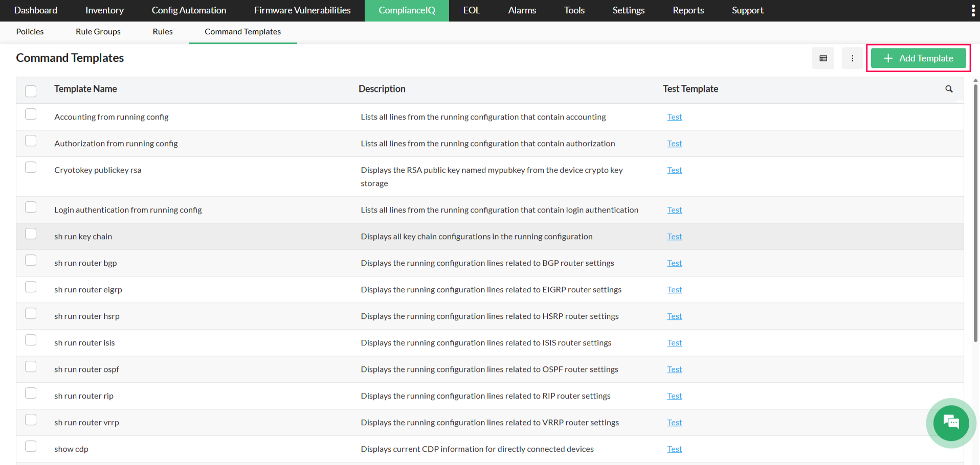This screenshot has height=465, width=980.
Task: Click the Description column header
Action: point(382,89)
